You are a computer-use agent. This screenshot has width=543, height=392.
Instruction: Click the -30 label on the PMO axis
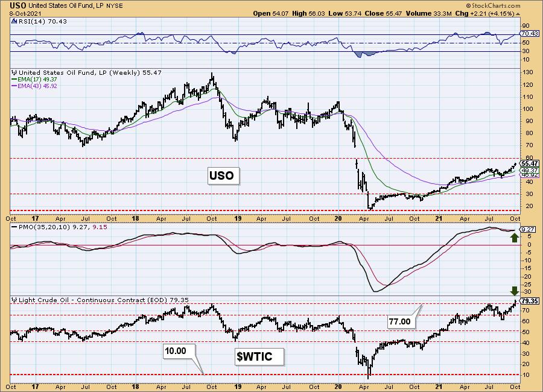(x=527, y=292)
